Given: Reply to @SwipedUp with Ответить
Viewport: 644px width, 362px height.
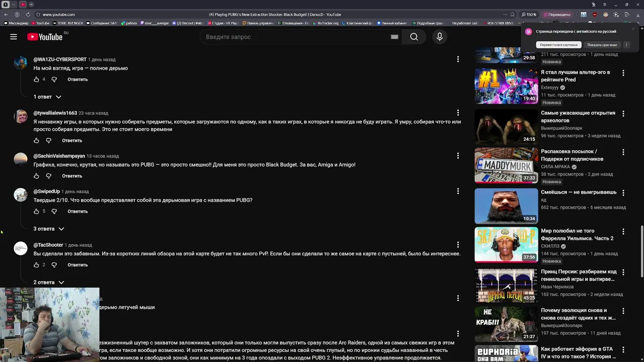Looking at the screenshot, I should pos(77,212).
